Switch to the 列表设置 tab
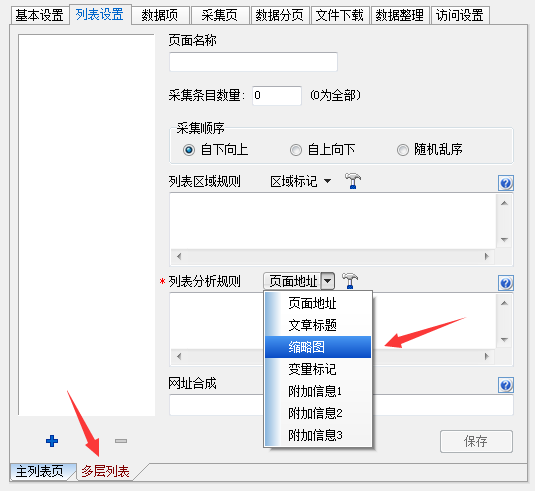Viewport: 535px width, 491px height. point(100,14)
